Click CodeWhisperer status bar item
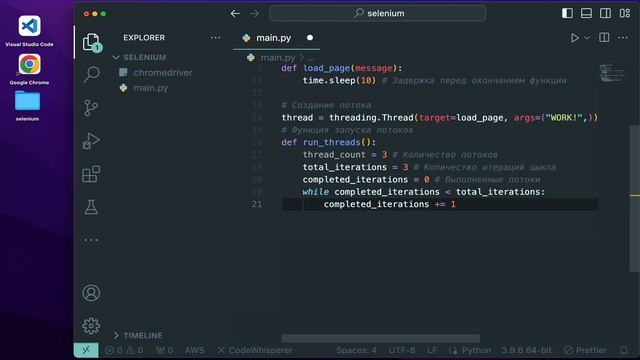 pos(255,350)
